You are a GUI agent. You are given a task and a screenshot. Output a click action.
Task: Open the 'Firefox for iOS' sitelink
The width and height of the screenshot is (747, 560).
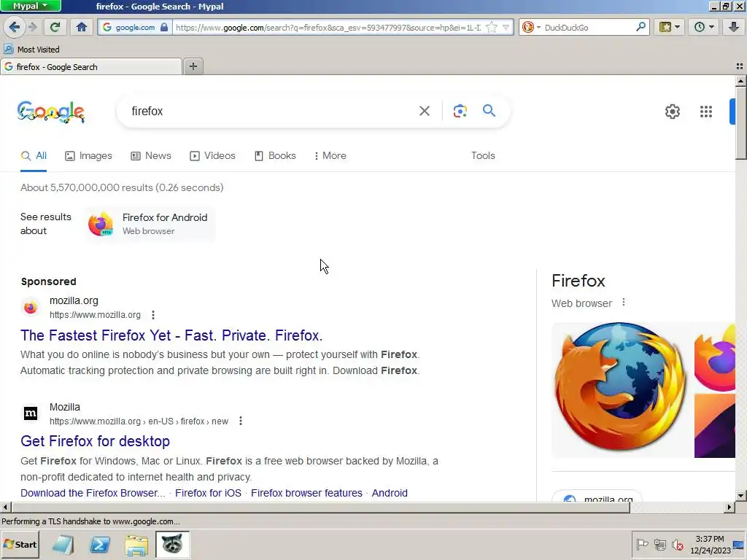click(208, 493)
